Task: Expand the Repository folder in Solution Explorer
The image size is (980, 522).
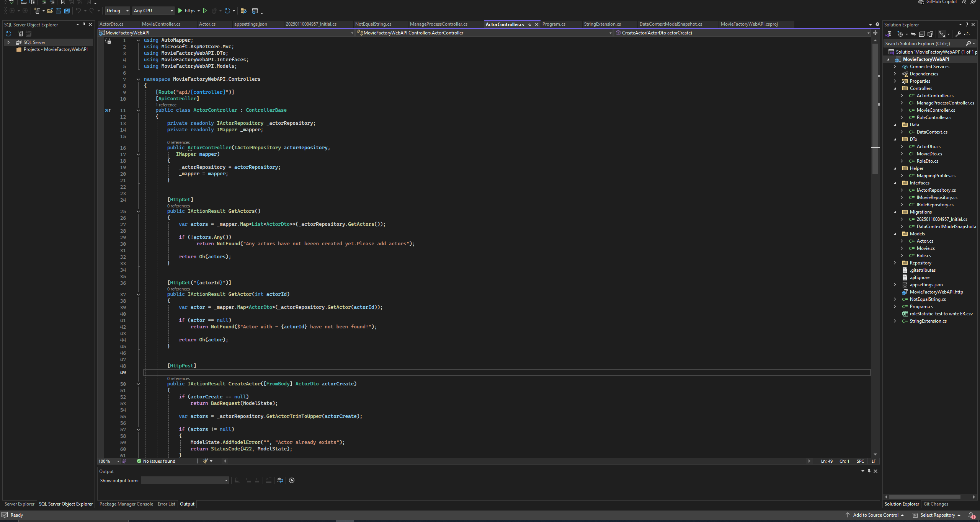Action: [x=895, y=263]
